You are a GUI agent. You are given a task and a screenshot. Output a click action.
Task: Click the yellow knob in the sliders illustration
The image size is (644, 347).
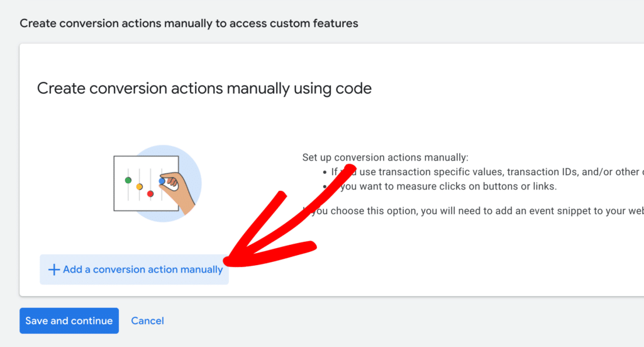pyautogui.click(x=140, y=187)
